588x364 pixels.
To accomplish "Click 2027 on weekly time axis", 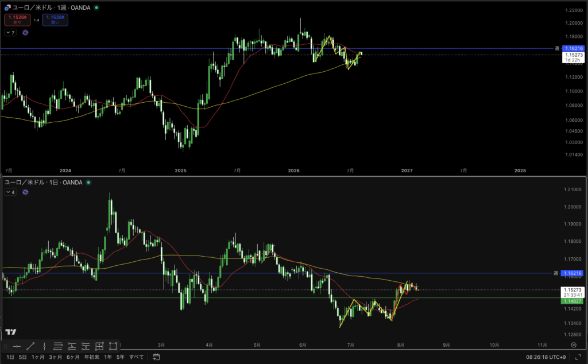I will pyautogui.click(x=407, y=171).
